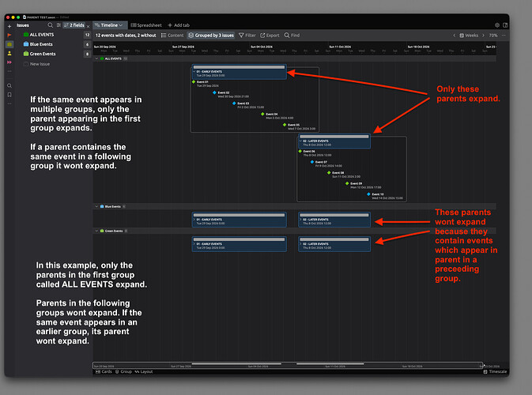The image size is (532, 395).
Task: Select Blue Events in the Issues list
Action: 41,44
